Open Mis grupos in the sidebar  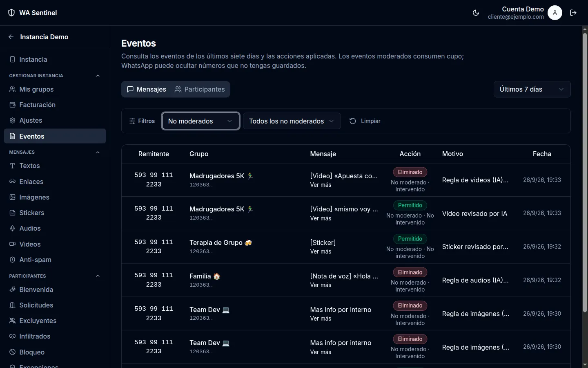tap(55, 89)
